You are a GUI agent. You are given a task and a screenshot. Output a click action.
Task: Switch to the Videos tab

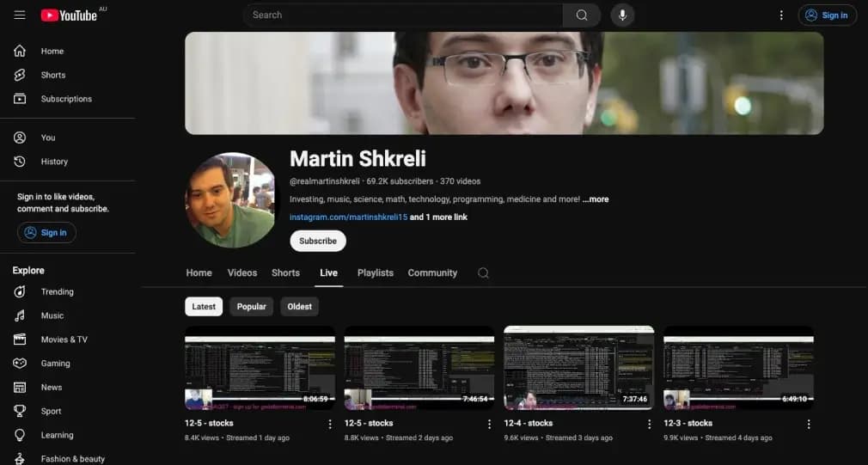tap(241, 273)
